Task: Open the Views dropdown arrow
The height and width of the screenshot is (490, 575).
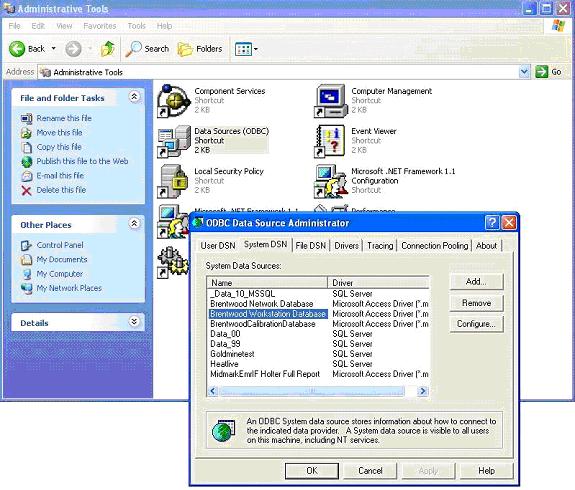Action: [256, 49]
